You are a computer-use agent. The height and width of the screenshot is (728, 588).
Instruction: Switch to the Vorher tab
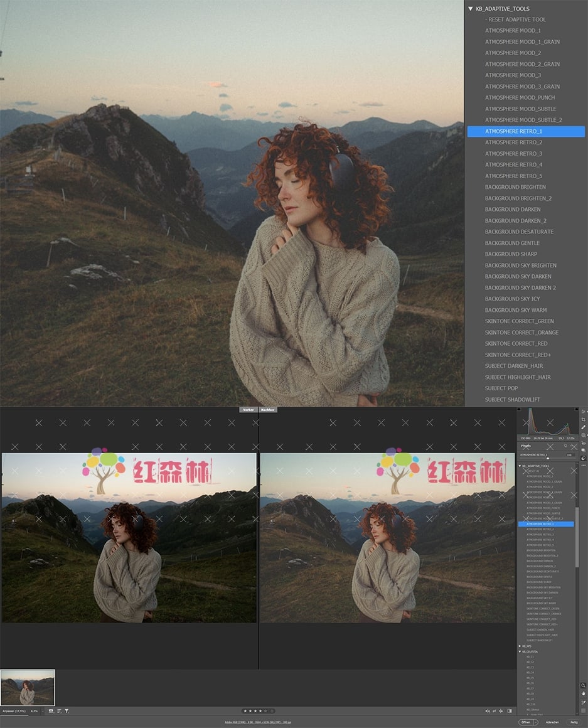(x=249, y=409)
